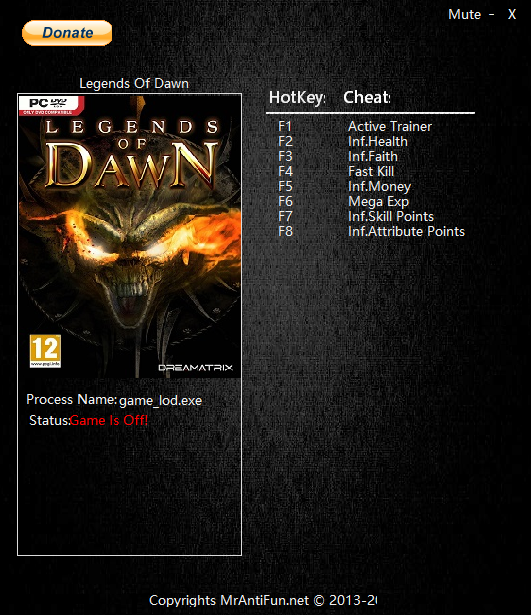Viewport: 531px width, 615px height.
Task: Click the red Game Is Off! status
Action: [x=109, y=420]
